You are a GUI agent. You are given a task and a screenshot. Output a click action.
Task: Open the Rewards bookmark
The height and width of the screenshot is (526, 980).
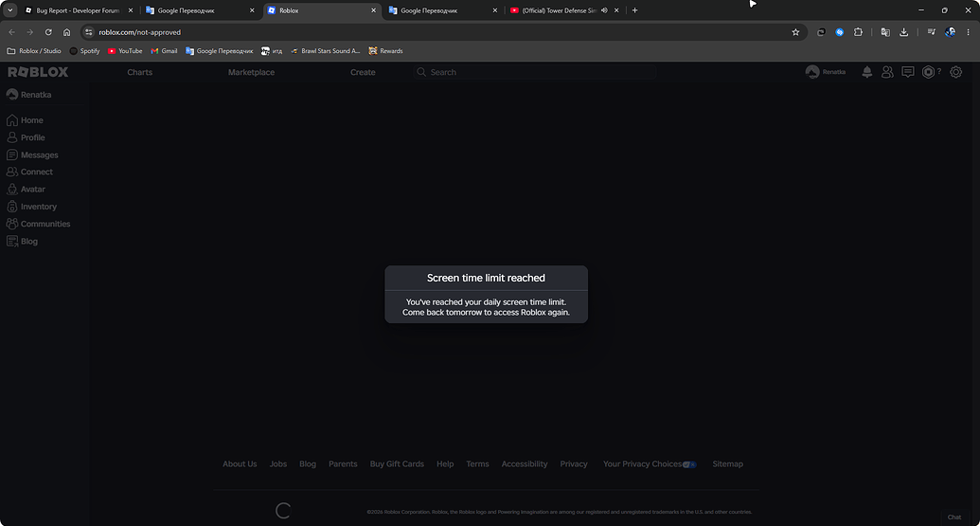[385, 50]
